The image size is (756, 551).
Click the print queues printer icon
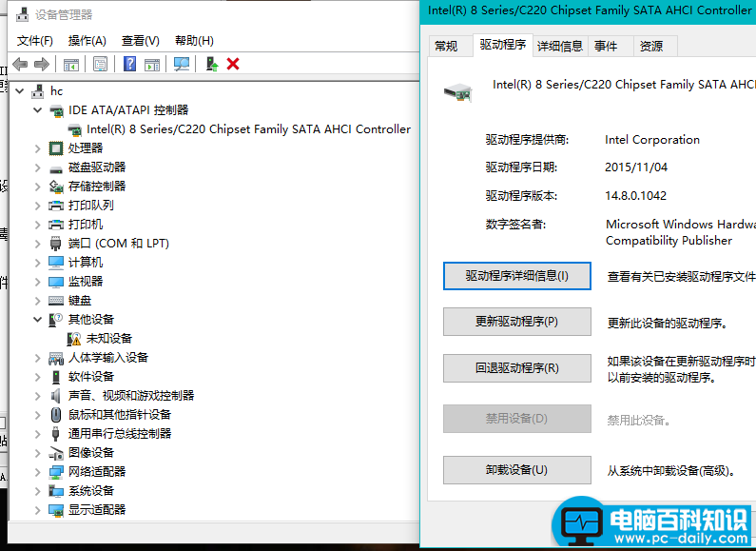pyautogui.click(x=56, y=206)
